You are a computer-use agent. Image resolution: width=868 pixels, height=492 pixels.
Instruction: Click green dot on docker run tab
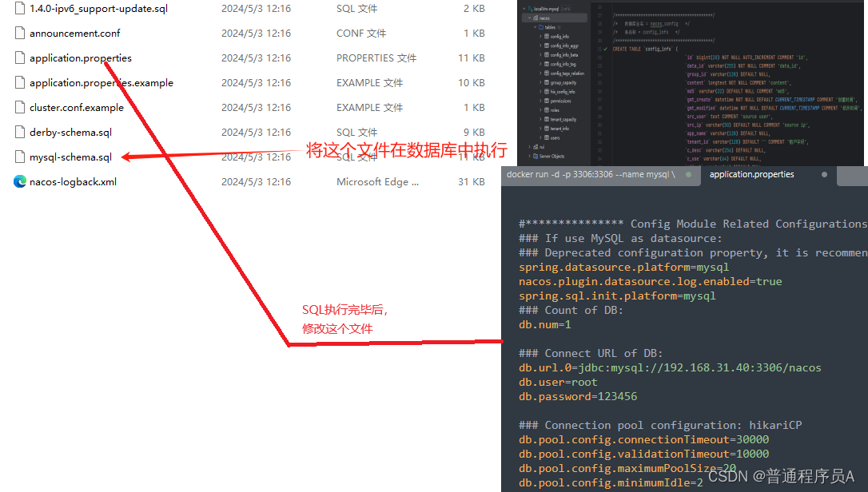(x=689, y=174)
